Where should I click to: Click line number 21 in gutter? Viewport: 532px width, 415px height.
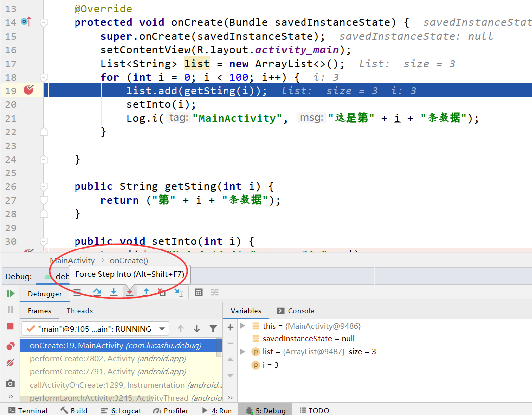coord(11,118)
